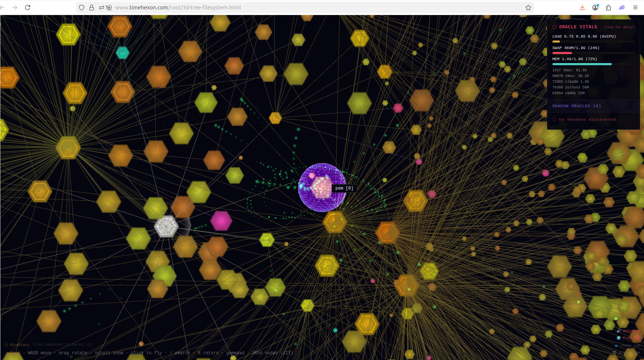
Task: Click the purple ghost extension icon
Action: (622, 8)
